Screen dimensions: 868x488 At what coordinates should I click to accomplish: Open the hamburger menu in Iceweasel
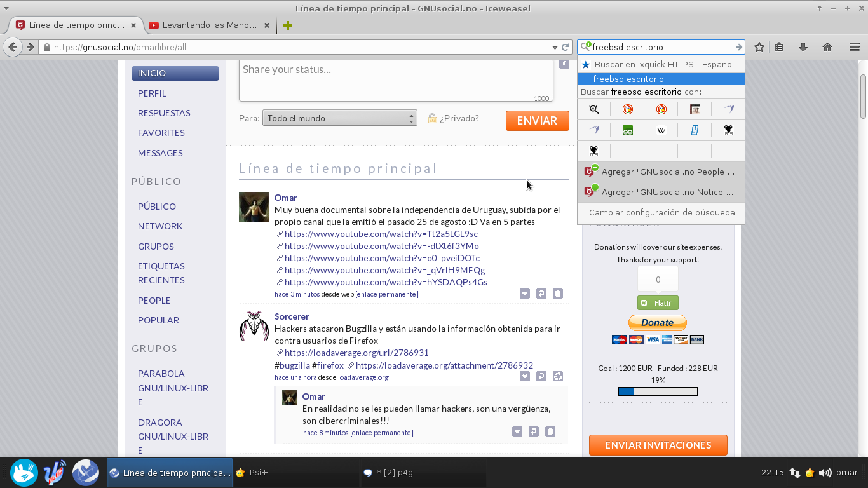855,47
